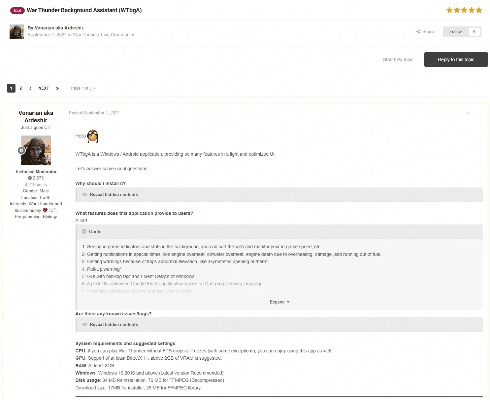490x400 pixels.
Task: Click the five-star topic rating
Action: [x=464, y=10]
